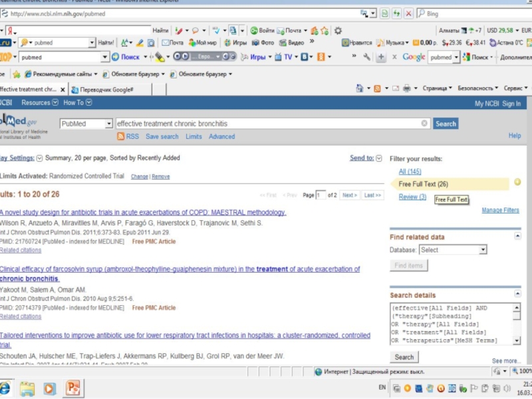
Task: Open the farcosolvin syrup clinical efficacy article
Action: (180, 274)
